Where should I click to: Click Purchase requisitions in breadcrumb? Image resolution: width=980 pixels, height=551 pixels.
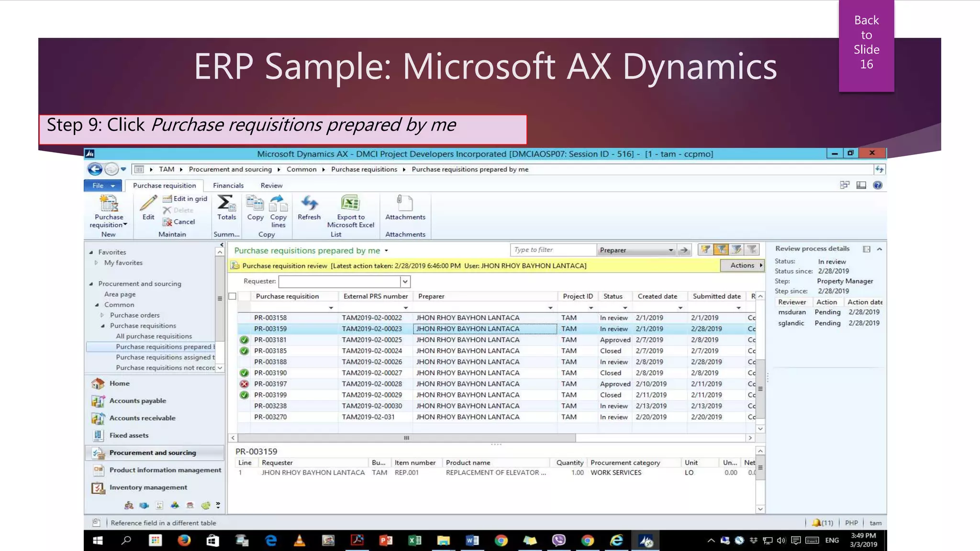(x=364, y=169)
